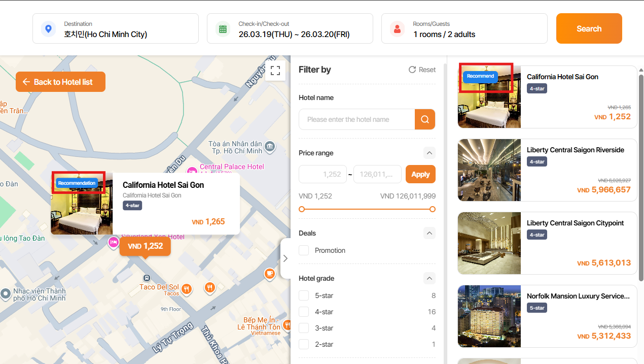644x364 pixels.
Task: Open Norfolk Mansion Luxury Service thumbnail
Action: [x=489, y=316]
